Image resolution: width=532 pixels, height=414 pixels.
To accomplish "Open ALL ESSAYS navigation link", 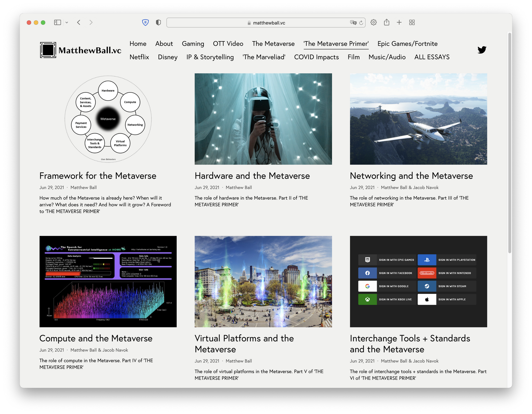I will 432,57.
